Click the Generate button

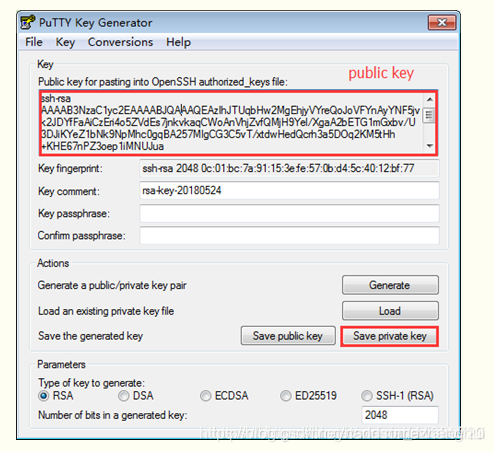pyautogui.click(x=390, y=285)
